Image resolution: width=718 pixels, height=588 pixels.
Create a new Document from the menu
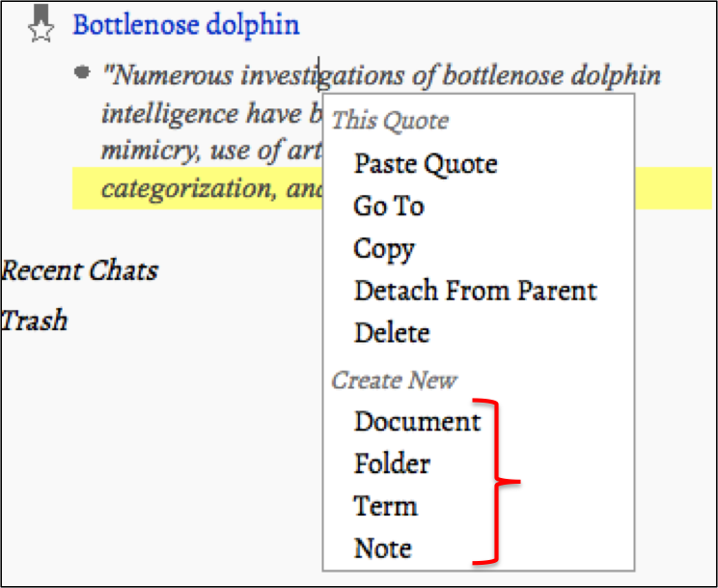point(417,422)
